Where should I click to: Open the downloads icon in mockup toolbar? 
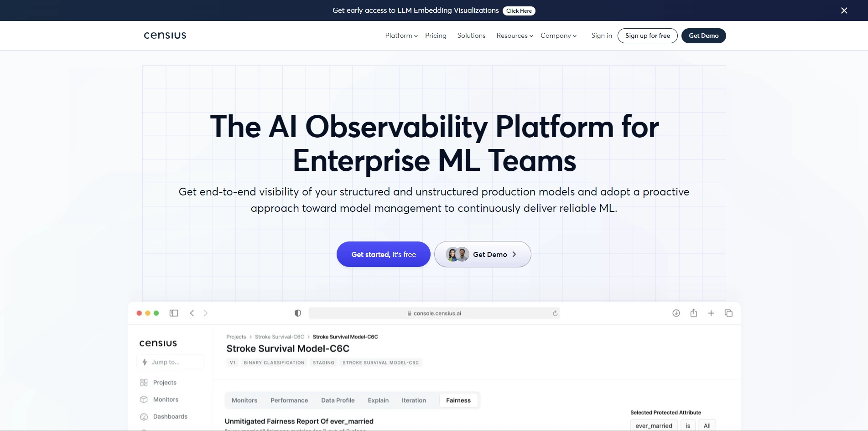(x=676, y=313)
